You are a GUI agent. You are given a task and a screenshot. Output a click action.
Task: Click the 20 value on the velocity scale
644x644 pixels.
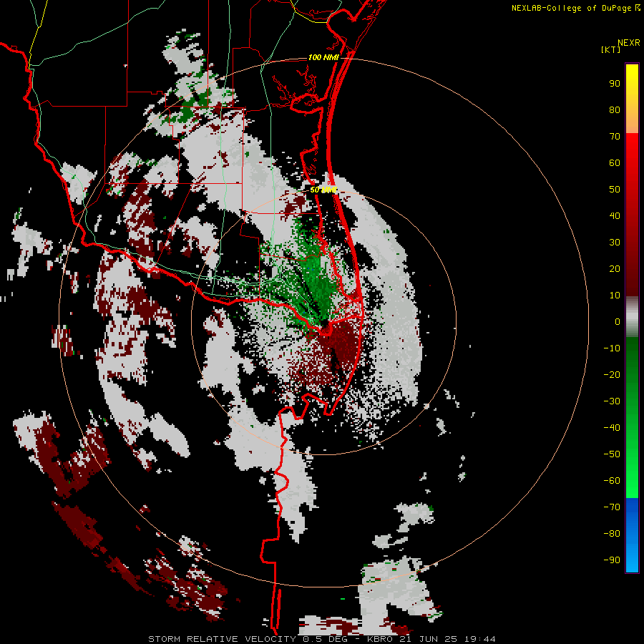pyautogui.click(x=615, y=268)
